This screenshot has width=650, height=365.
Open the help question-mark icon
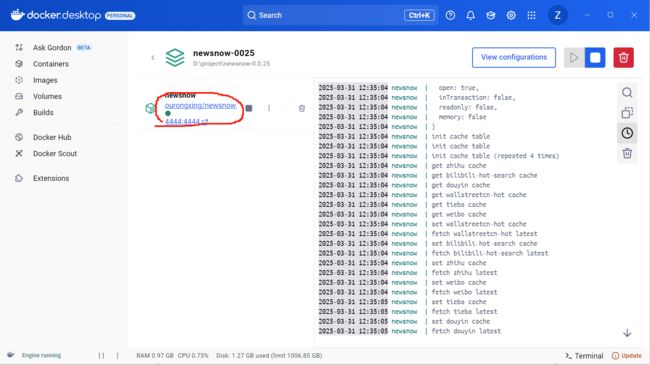[450, 15]
